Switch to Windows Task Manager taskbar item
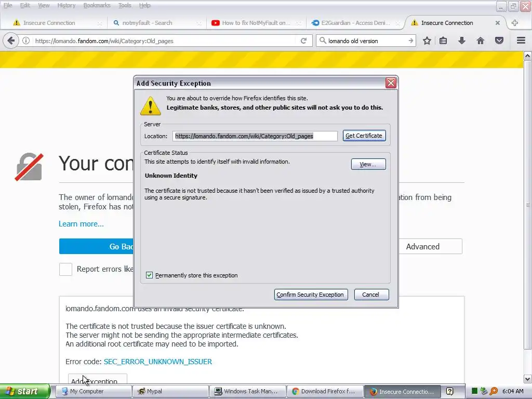 point(248,391)
